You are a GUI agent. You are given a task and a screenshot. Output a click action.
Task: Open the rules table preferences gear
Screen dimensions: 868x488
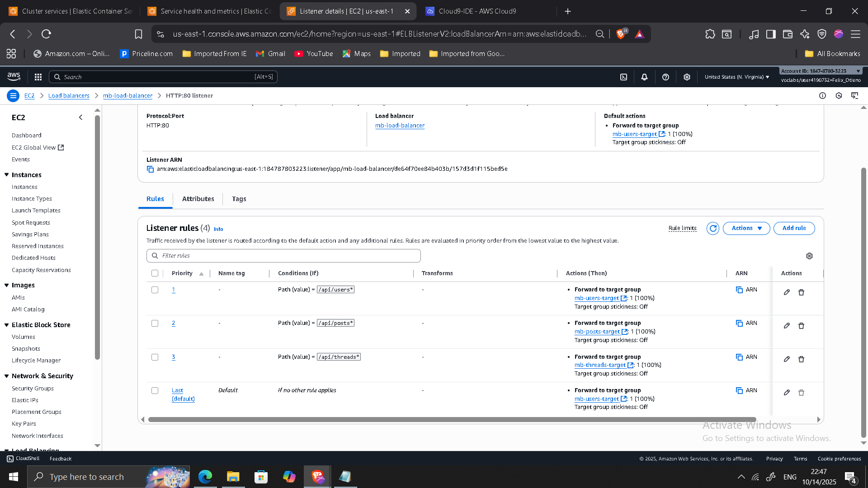point(809,256)
